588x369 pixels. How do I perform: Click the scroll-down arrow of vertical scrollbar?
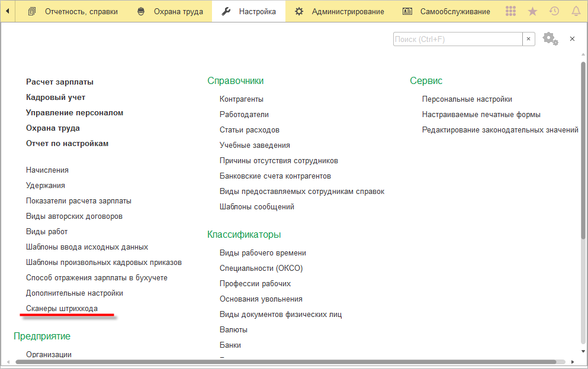click(x=583, y=351)
